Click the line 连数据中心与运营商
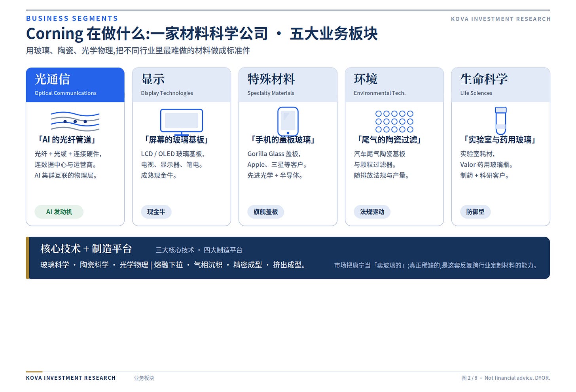 [66, 164]
